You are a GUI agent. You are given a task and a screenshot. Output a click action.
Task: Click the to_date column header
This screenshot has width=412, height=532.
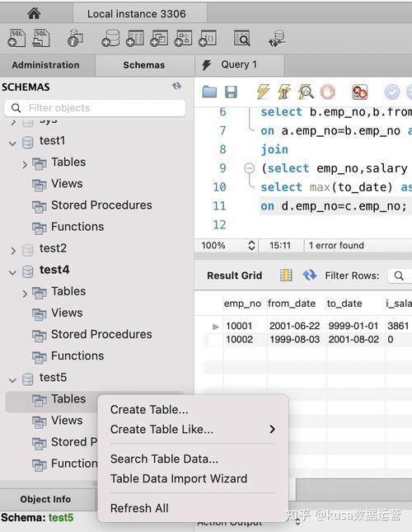(344, 304)
